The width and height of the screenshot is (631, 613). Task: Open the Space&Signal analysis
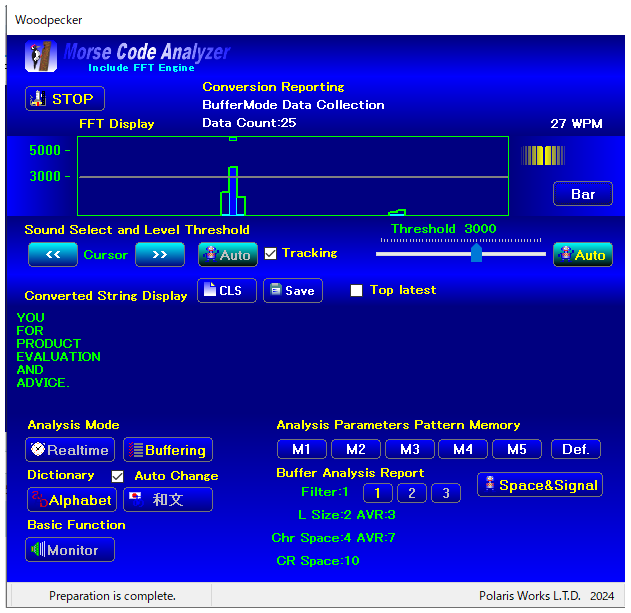[x=540, y=485]
